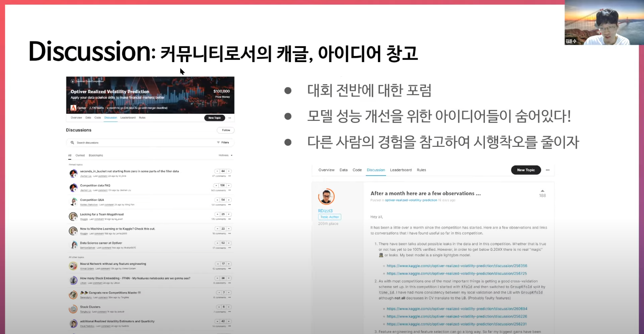644x334 pixels.
Task: Click the Competition Q&A author avatar
Action: coord(73,202)
